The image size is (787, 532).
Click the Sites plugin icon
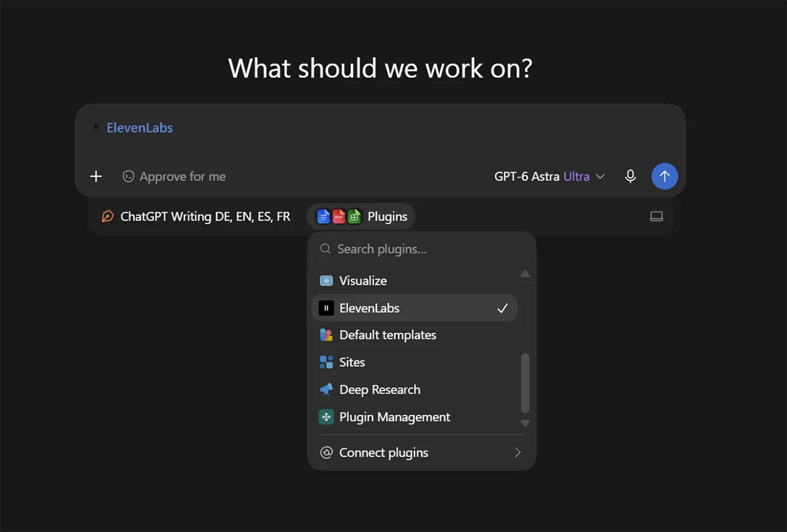tap(326, 362)
